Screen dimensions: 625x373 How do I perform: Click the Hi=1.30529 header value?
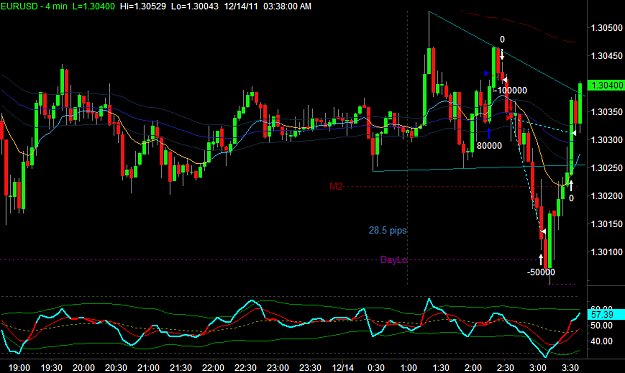pos(143,6)
